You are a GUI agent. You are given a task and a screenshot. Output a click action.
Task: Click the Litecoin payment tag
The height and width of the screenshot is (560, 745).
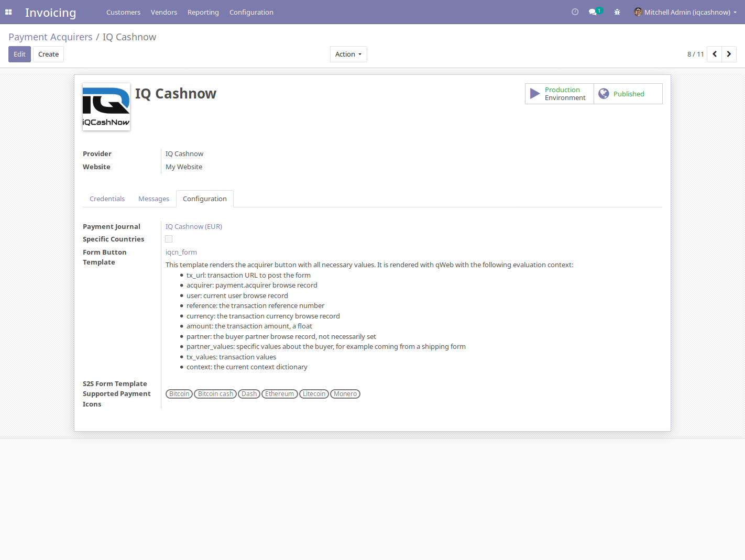point(314,394)
